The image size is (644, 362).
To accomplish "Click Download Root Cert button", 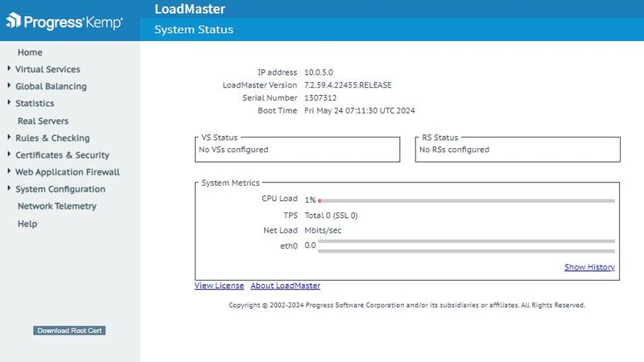I will tap(69, 331).
